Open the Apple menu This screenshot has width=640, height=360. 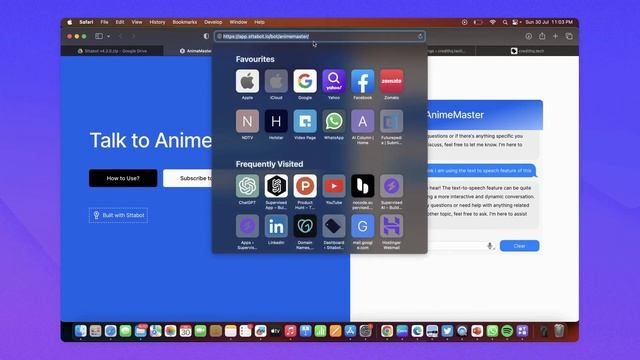click(x=69, y=22)
